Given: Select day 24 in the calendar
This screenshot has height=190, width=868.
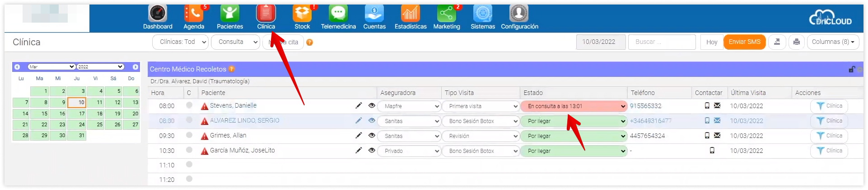Looking at the screenshot, I should [77, 124].
